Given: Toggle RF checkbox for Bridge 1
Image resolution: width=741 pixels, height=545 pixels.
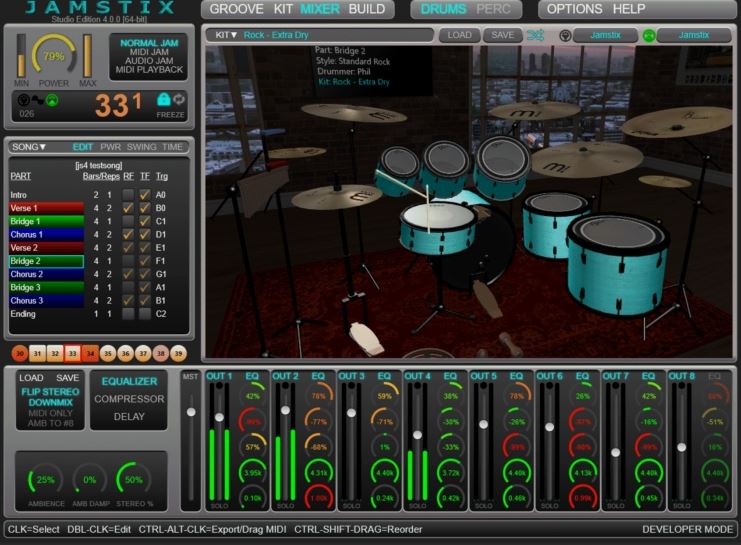Looking at the screenshot, I should pos(128,221).
